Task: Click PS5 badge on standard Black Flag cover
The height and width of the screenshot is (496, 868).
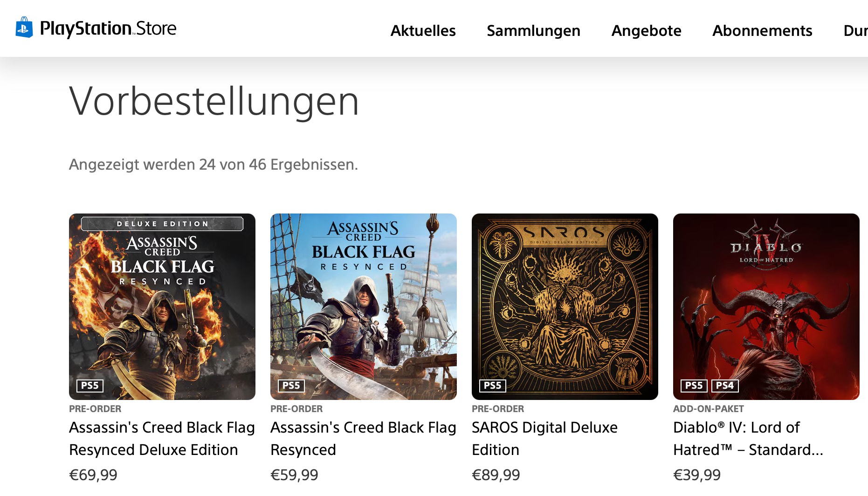Action: click(x=291, y=386)
